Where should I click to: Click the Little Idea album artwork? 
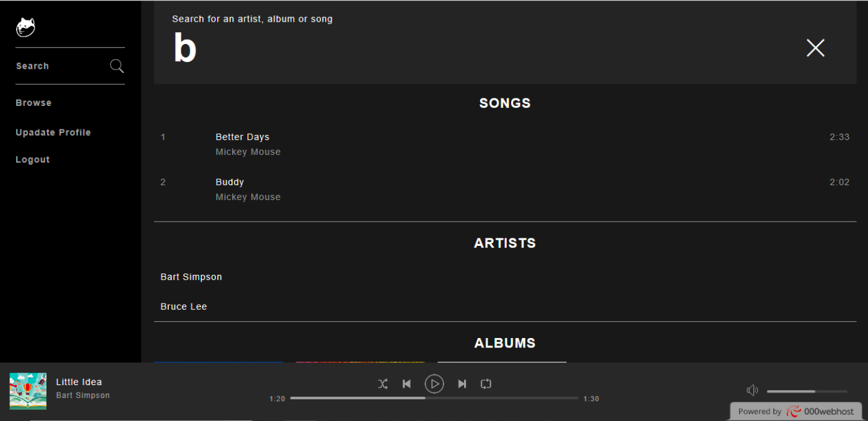[x=27, y=391]
